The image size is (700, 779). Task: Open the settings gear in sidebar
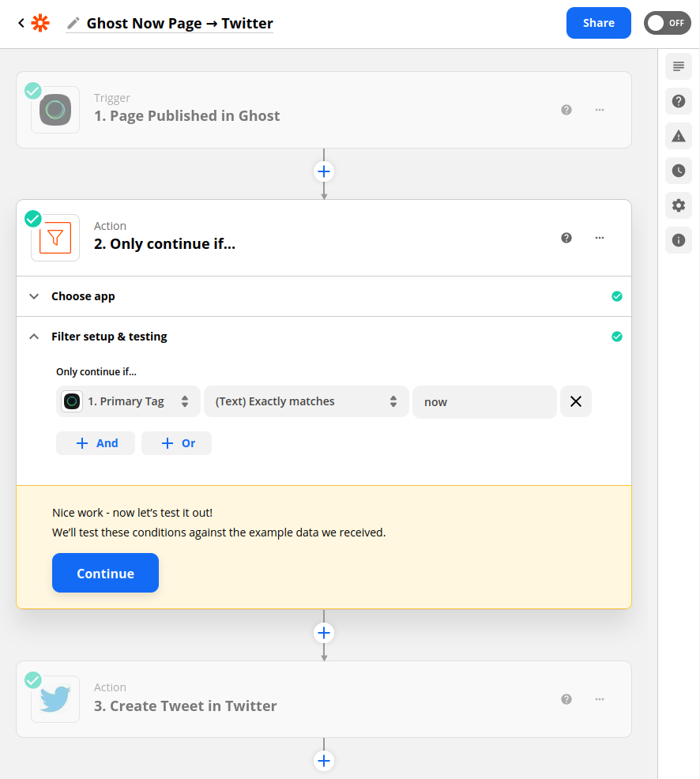(x=679, y=205)
